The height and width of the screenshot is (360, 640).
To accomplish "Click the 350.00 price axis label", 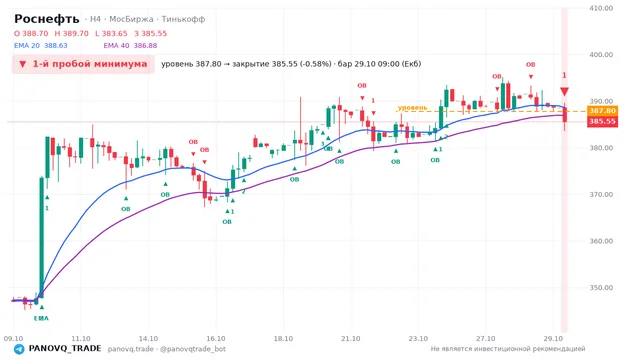I will click(601, 288).
